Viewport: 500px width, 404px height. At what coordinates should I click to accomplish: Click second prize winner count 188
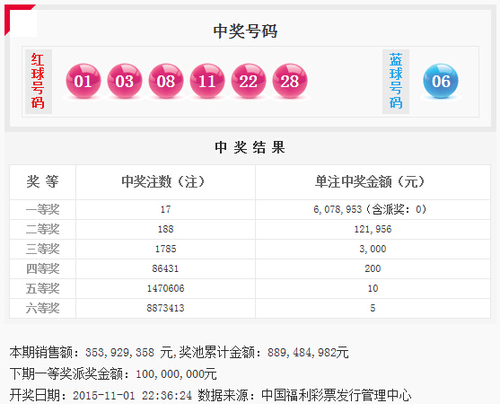coord(166,229)
